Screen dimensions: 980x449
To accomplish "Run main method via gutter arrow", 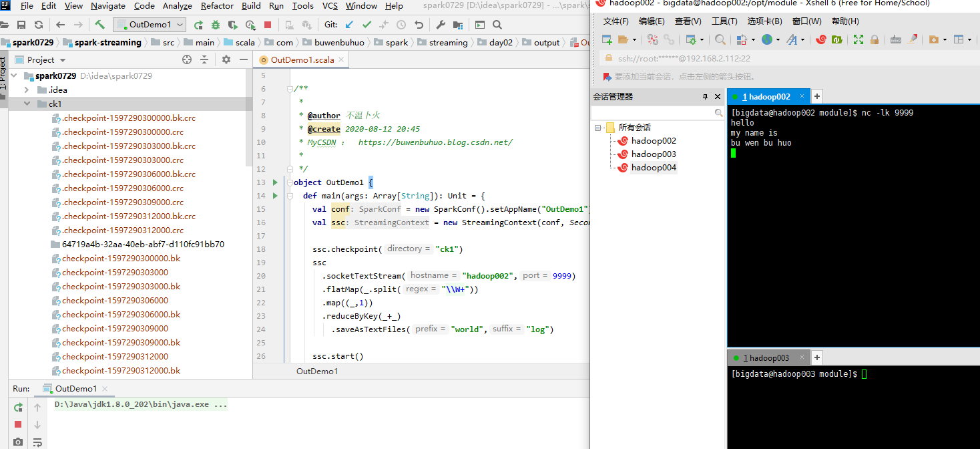I will pos(275,196).
